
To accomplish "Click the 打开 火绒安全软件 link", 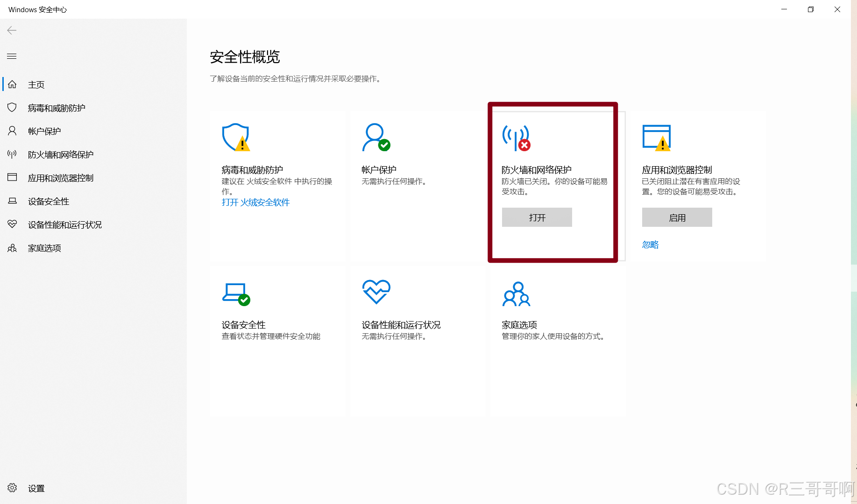I will (x=255, y=202).
